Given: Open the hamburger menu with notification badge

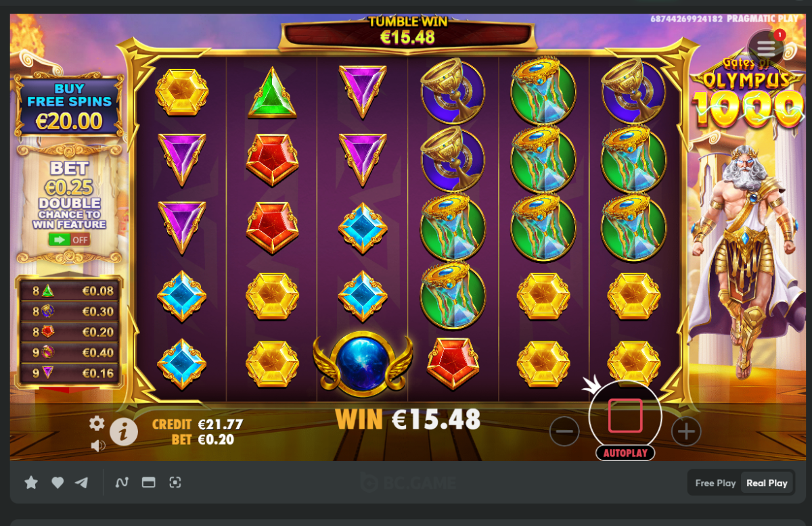Looking at the screenshot, I should (x=766, y=47).
